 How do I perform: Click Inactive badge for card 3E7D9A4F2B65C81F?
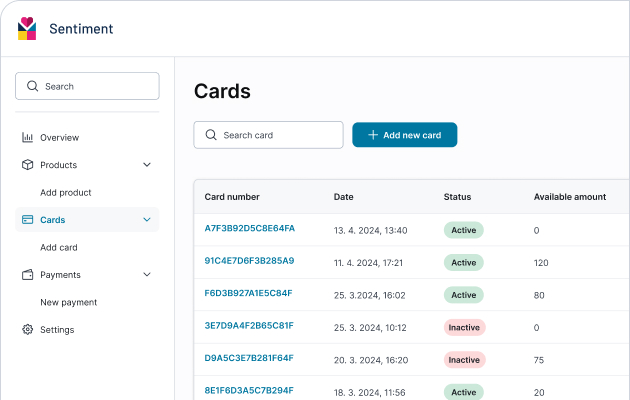coord(464,328)
